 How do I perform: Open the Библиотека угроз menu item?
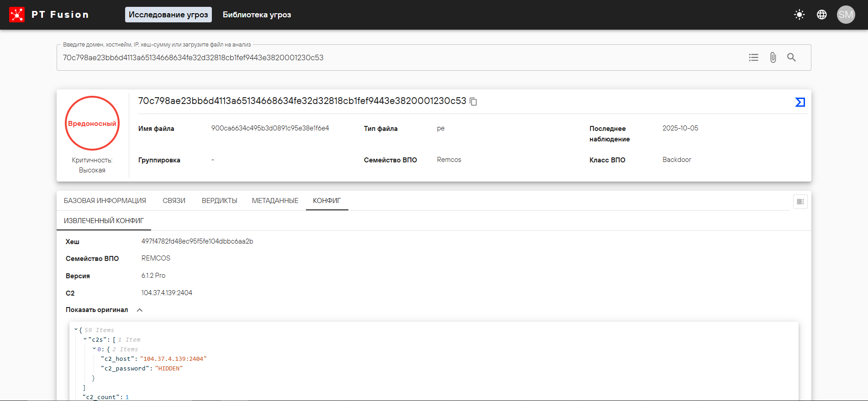point(257,15)
